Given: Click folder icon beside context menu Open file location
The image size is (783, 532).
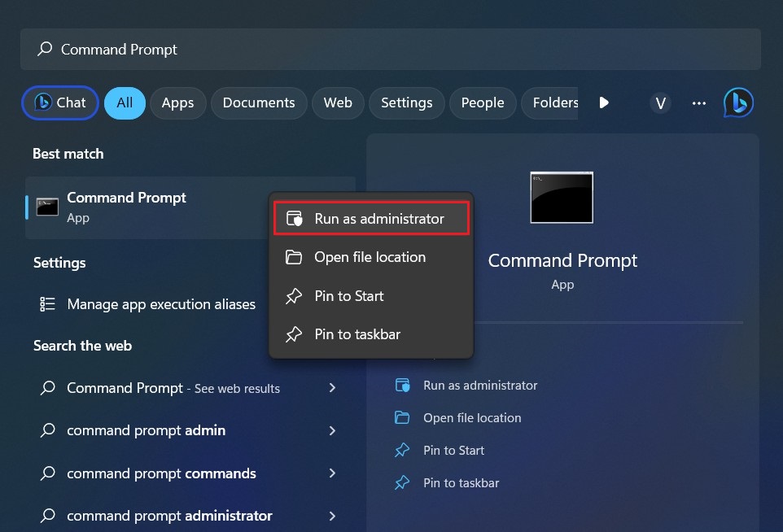Looking at the screenshot, I should pos(294,257).
